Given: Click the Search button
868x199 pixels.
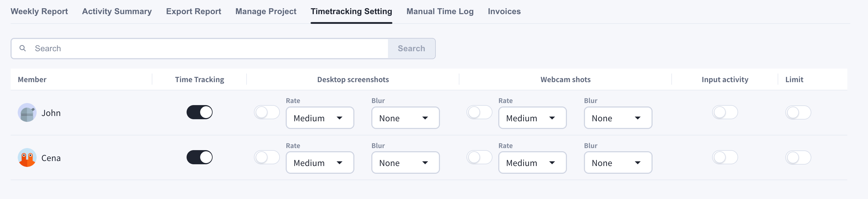Looking at the screenshot, I should click(412, 48).
